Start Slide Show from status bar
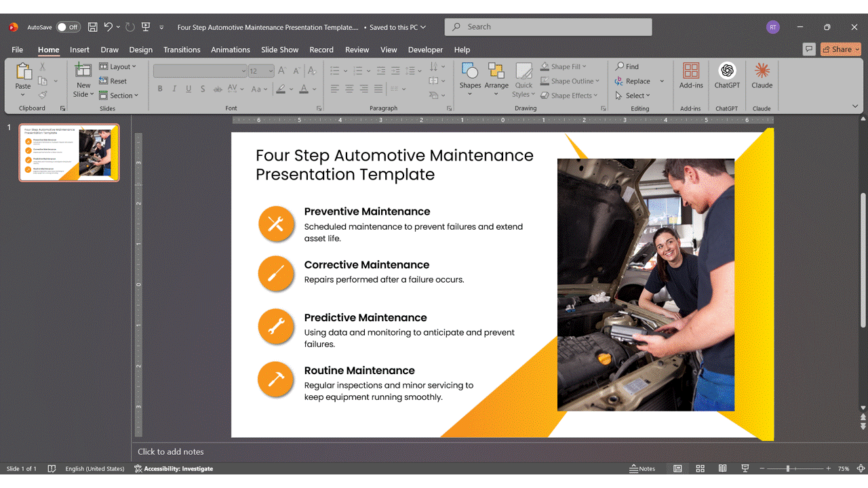868x488 pixels. 745,468
